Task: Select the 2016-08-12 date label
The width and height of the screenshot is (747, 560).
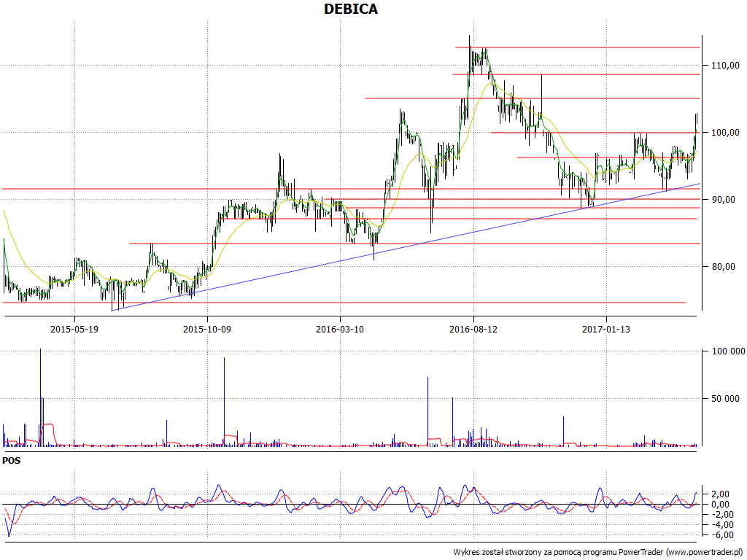Action: pos(473,329)
